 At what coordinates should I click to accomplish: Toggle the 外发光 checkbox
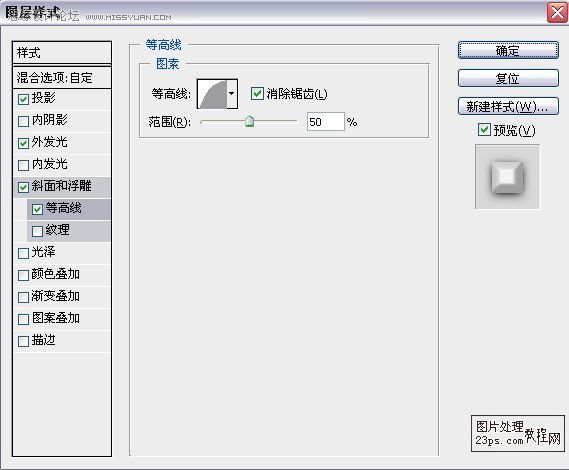tap(23, 143)
